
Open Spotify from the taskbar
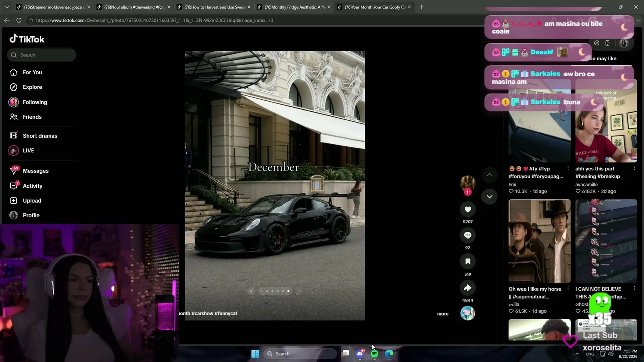pos(375,354)
